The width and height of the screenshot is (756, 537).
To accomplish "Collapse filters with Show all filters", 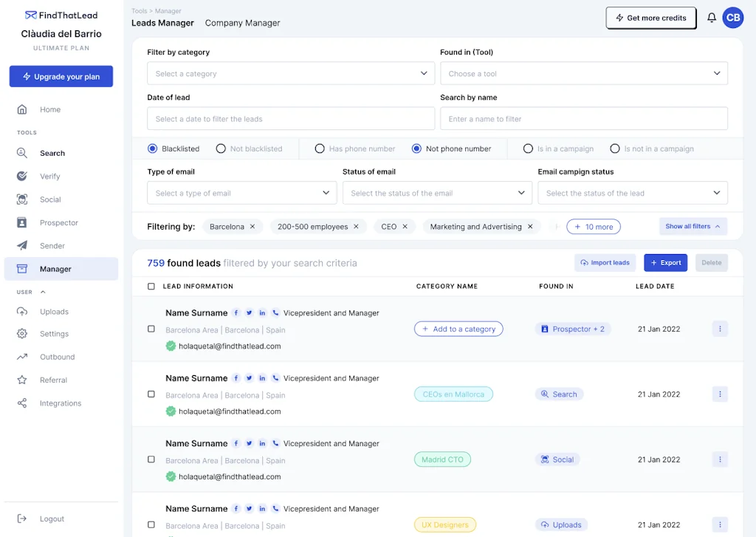I will coord(693,227).
